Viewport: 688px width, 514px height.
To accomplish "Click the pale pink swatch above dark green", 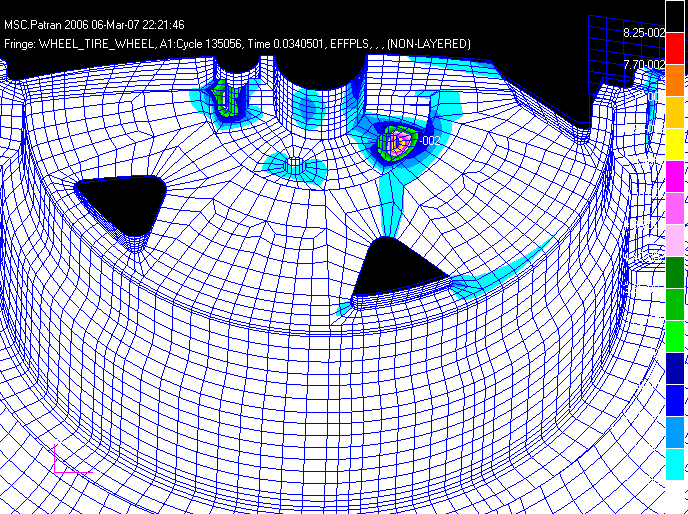I will (x=676, y=240).
